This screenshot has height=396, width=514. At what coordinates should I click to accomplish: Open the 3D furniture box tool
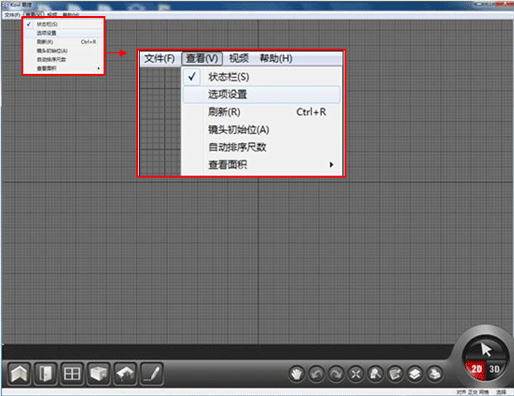point(99,374)
